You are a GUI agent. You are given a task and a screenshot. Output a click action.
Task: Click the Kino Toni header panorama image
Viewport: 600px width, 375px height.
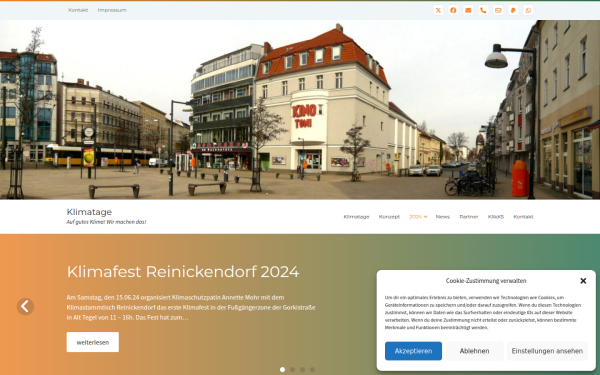pyautogui.click(x=300, y=110)
